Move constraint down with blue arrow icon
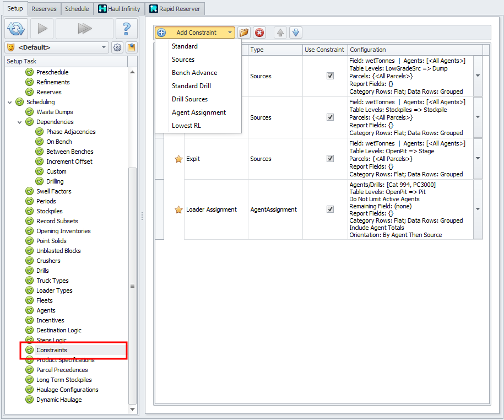The height and width of the screenshot is (420, 504). (296, 33)
